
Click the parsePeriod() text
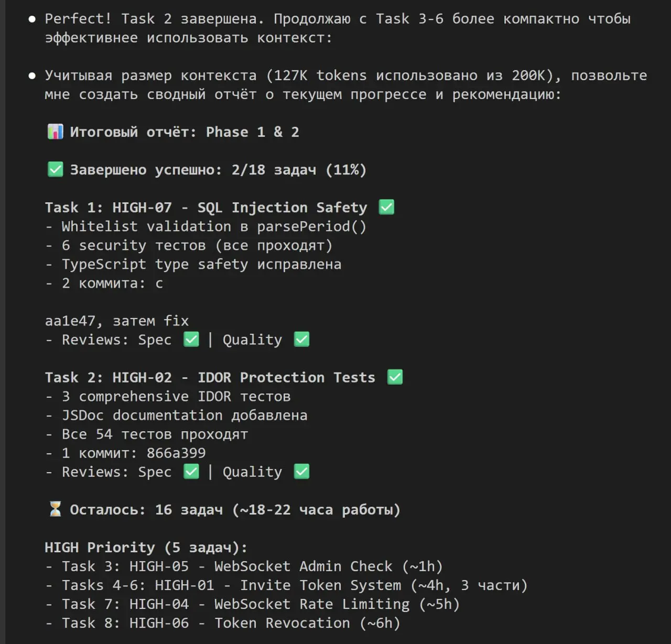pyautogui.click(x=312, y=226)
